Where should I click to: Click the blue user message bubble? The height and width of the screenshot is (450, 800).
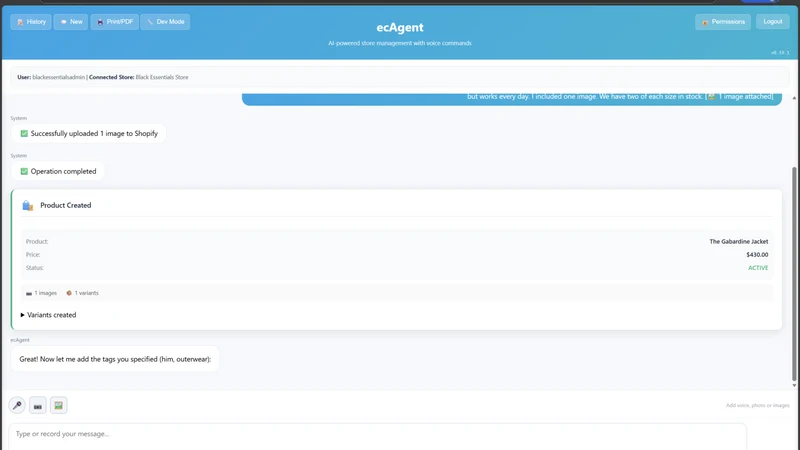512,99
